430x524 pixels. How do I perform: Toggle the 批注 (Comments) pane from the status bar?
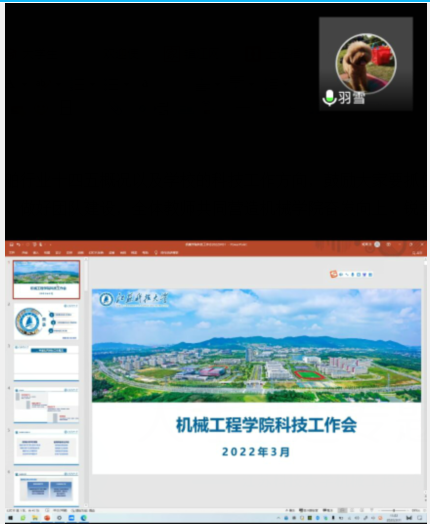click(x=327, y=511)
